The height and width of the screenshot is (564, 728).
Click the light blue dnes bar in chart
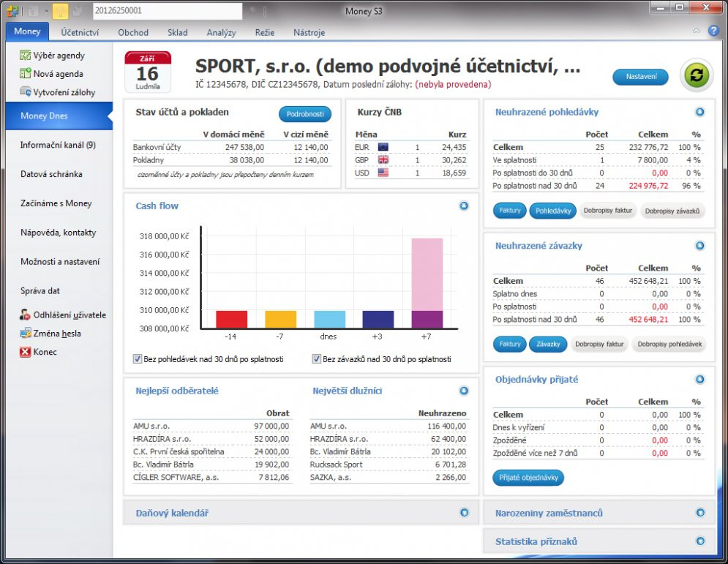330,320
